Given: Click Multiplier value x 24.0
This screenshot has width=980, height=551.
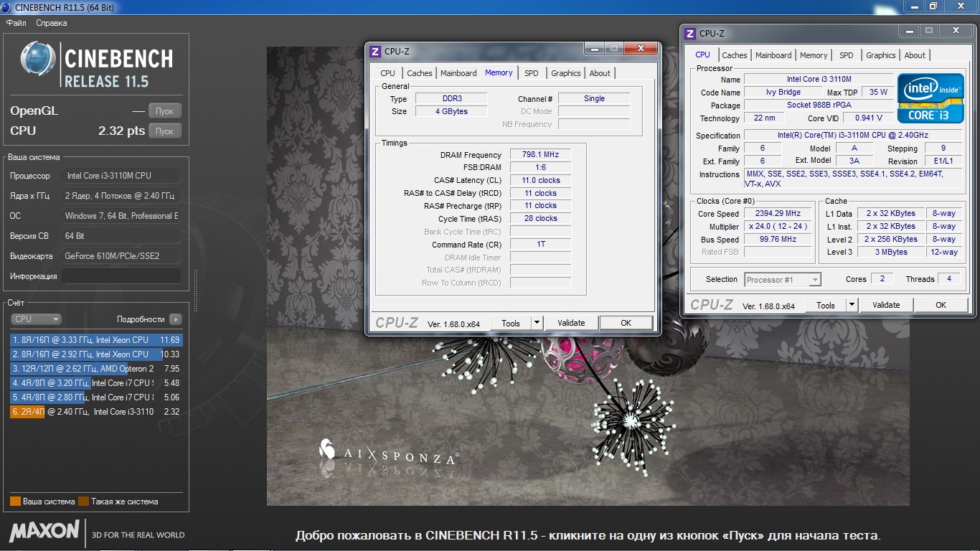Looking at the screenshot, I should 778,226.
